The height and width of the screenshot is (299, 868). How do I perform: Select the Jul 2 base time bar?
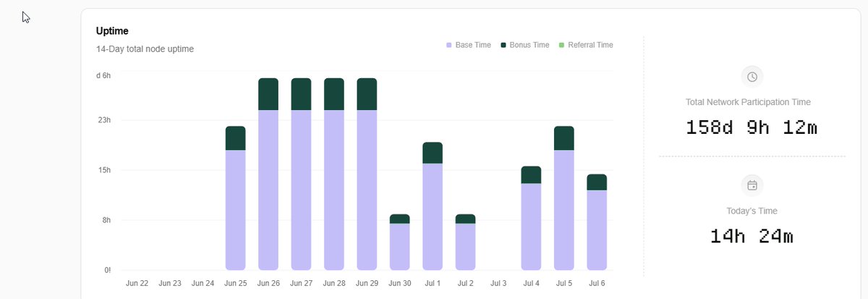(465, 247)
